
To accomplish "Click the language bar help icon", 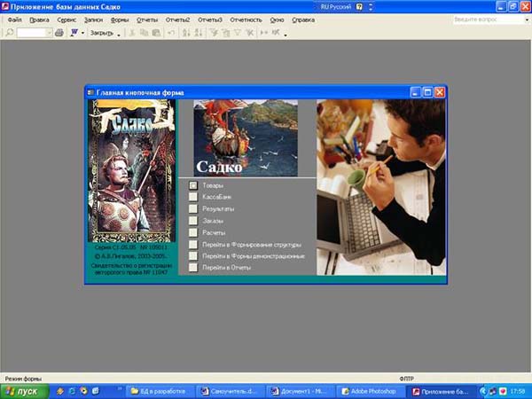I will (359, 7).
